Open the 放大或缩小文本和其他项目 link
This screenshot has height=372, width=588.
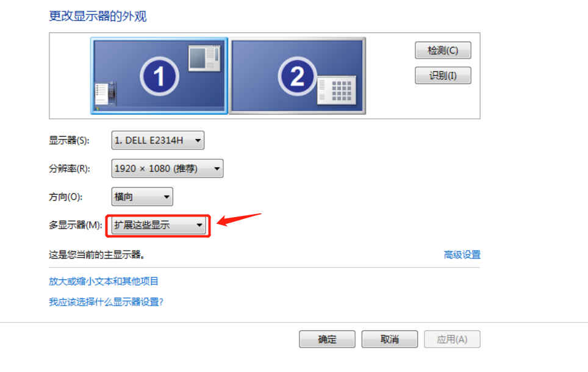(104, 281)
